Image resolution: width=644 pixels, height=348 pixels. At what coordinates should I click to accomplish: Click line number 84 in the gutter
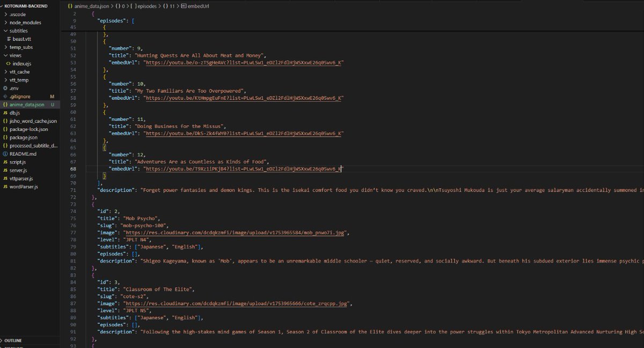pyautogui.click(x=73, y=282)
